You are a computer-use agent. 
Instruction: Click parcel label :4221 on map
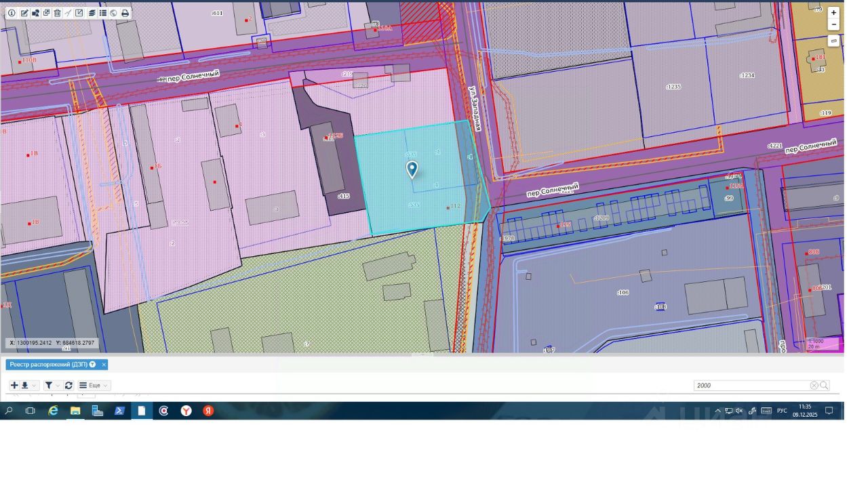click(775, 146)
